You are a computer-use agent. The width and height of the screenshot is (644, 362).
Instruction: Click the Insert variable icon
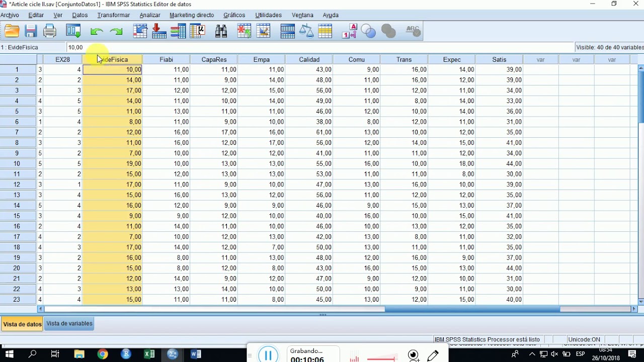pos(264,31)
